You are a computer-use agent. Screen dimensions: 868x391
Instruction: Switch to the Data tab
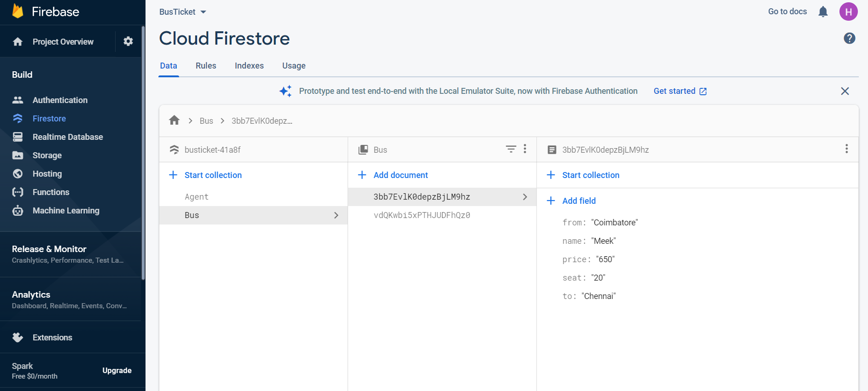[169, 66]
